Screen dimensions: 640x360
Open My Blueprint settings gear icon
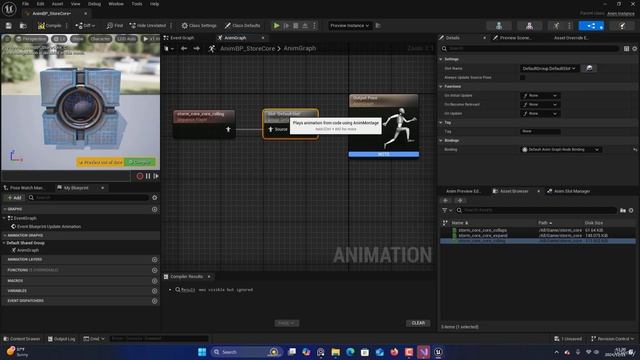point(155,198)
